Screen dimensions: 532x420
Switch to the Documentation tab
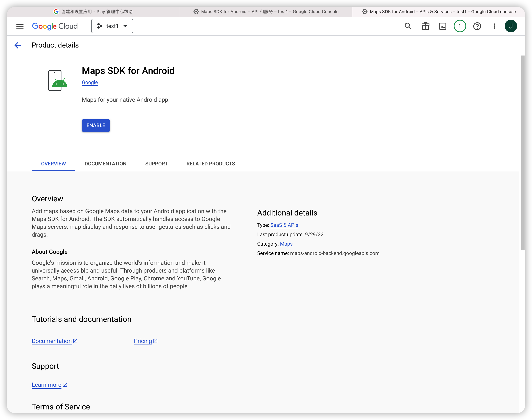[x=105, y=164]
